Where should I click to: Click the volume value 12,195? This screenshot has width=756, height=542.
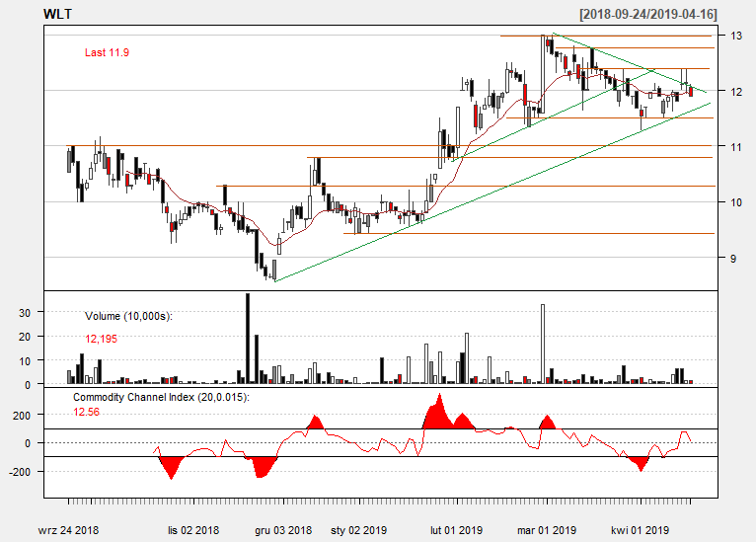(102, 339)
